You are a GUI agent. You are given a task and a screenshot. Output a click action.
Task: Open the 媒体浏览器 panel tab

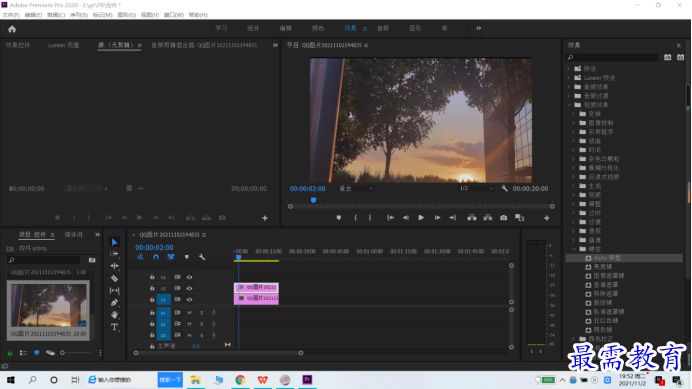74,235
